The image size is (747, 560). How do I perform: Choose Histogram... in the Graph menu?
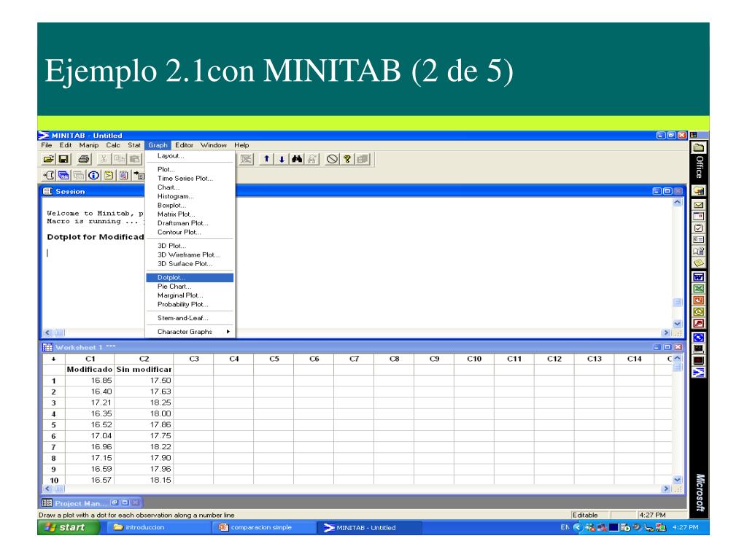190,196
